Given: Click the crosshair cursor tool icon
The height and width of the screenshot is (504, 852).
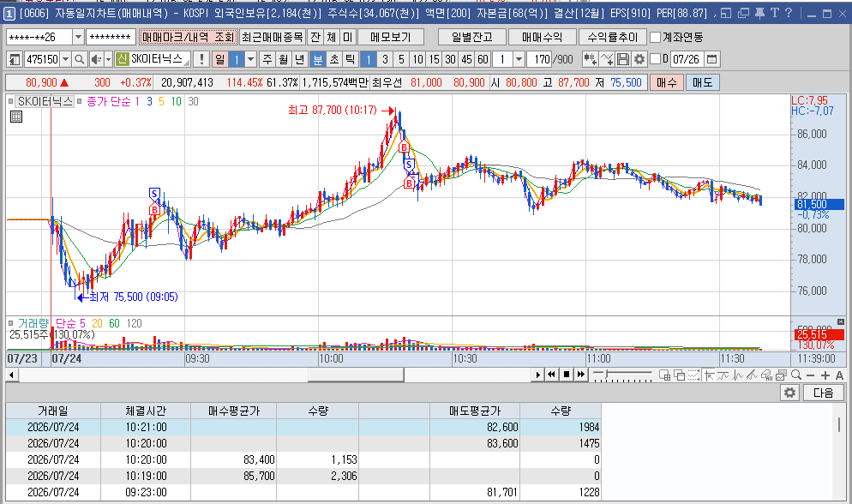Looking at the screenshot, I should [x=709, y=375].
